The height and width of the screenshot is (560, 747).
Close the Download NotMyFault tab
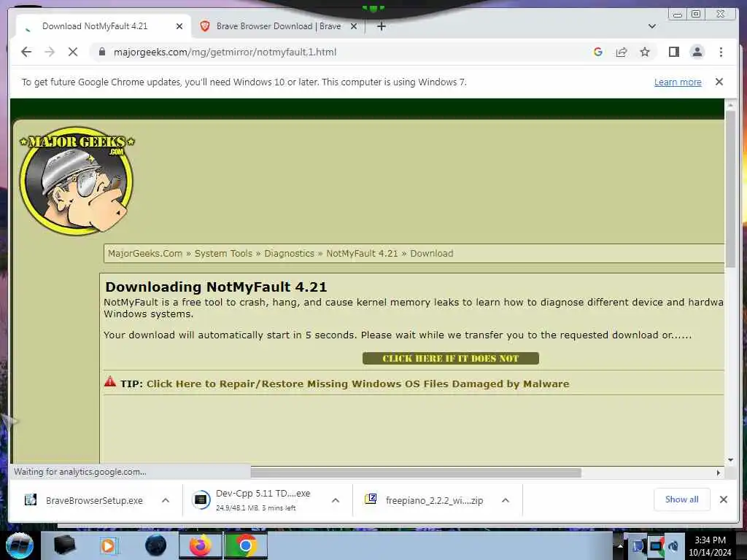point(179,26)
